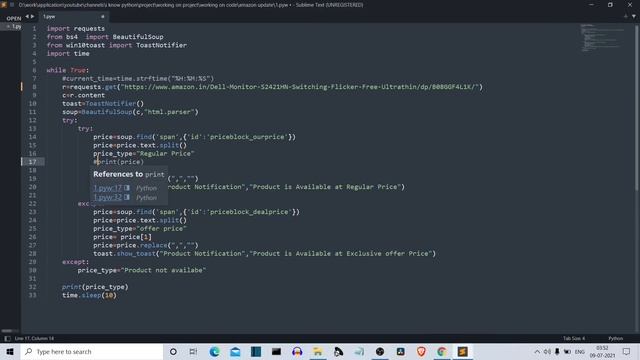Image resolution: width=640 pixels, height=360 pixels.
Task: Click 'priceblock_ourprice' string
Action: click(x=247, y=137)
